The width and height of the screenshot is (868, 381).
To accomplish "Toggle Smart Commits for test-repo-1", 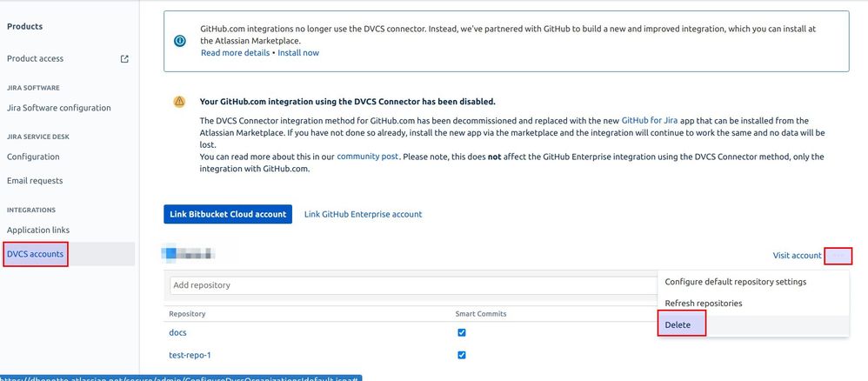I will point(462,355).
